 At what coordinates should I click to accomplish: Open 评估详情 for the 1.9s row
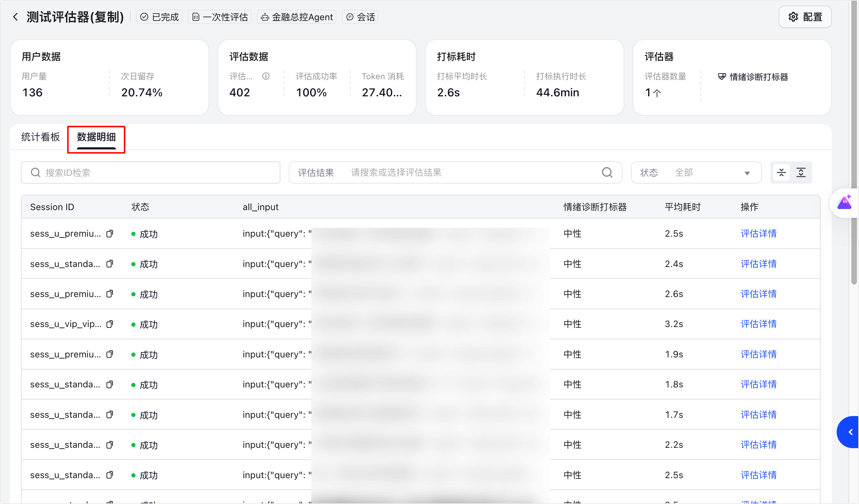coord(758,354)
